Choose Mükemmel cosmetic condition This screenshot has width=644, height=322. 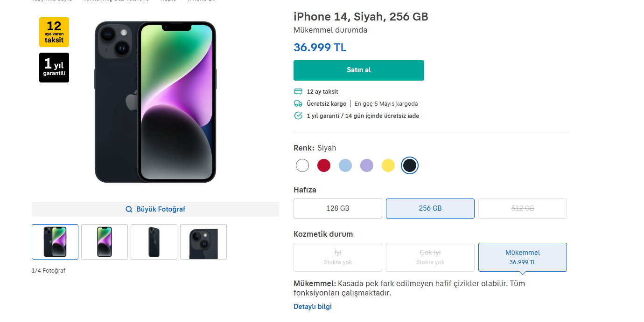tap(522, 257)
